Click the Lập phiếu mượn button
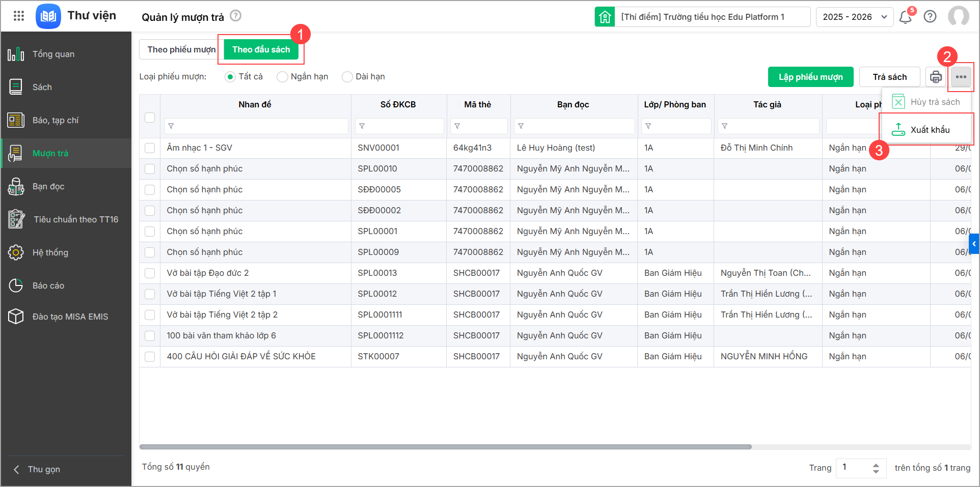The height and width of the screenshot is (487, 980). point(811,77)
